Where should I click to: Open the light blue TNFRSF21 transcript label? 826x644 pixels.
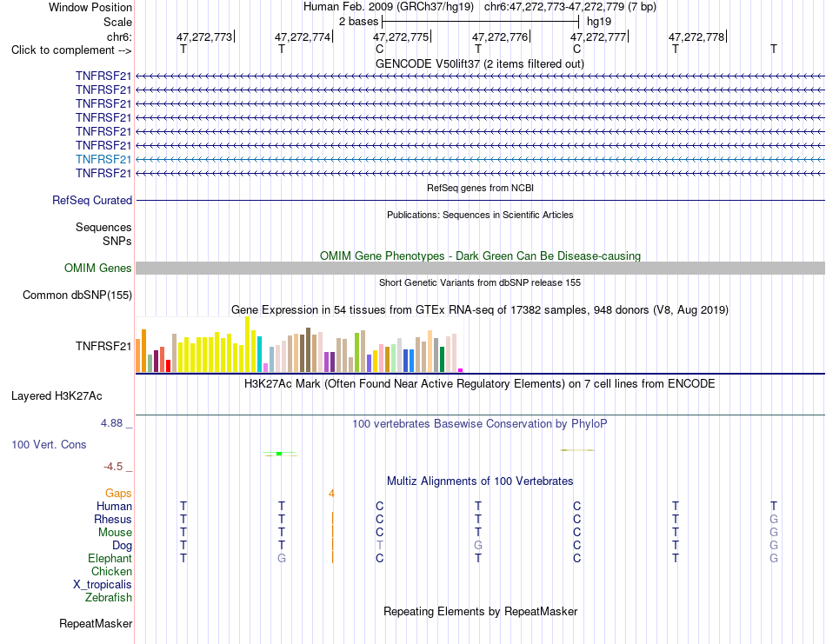(103, 159)
